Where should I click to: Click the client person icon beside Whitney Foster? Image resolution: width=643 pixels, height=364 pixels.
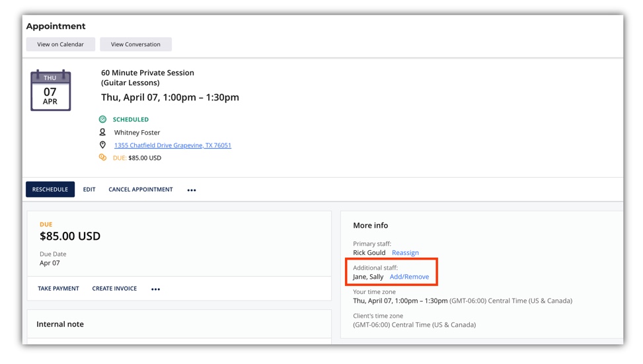pos(102,132)
